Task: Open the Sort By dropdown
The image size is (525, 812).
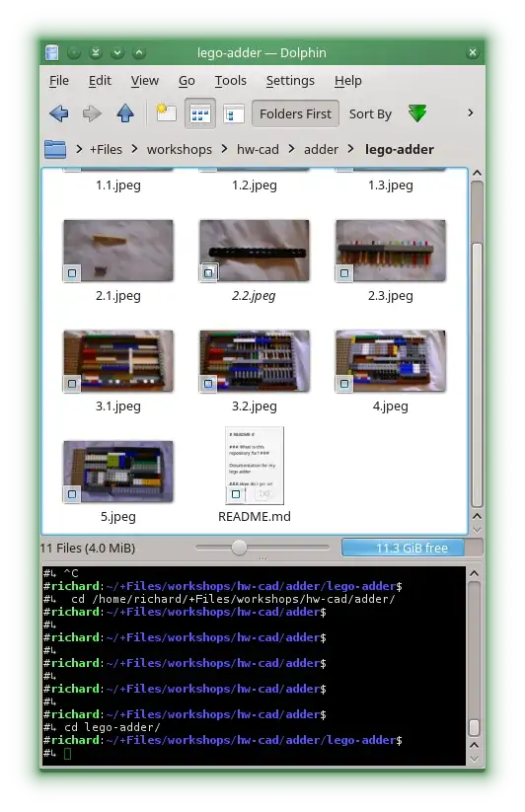Action: (370, 113)
